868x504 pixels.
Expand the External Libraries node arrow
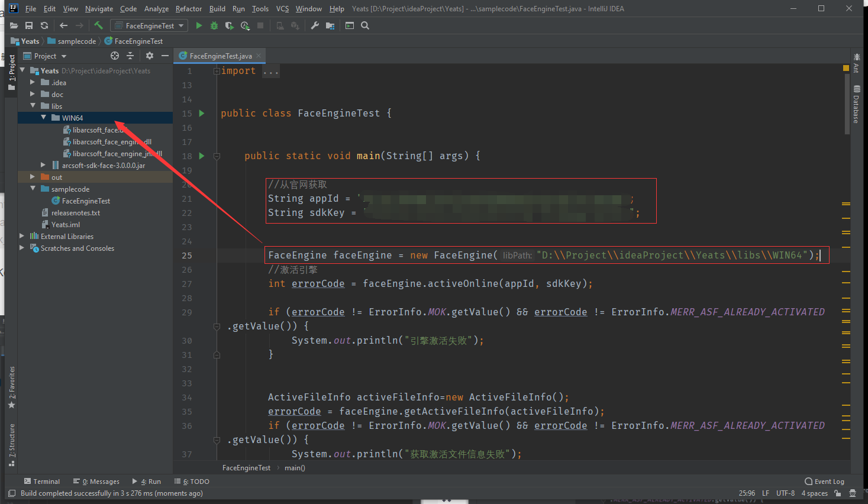22,236
